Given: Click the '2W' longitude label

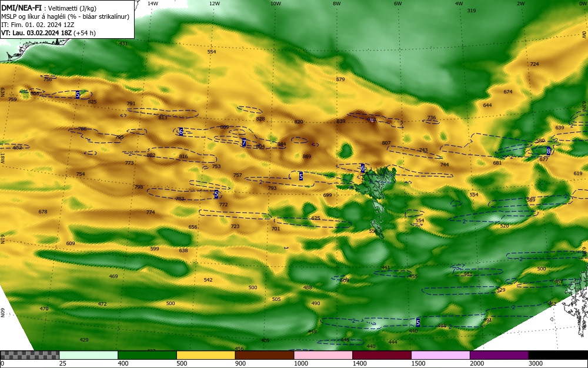Looking at the screenshot, I should coord(520,4).
